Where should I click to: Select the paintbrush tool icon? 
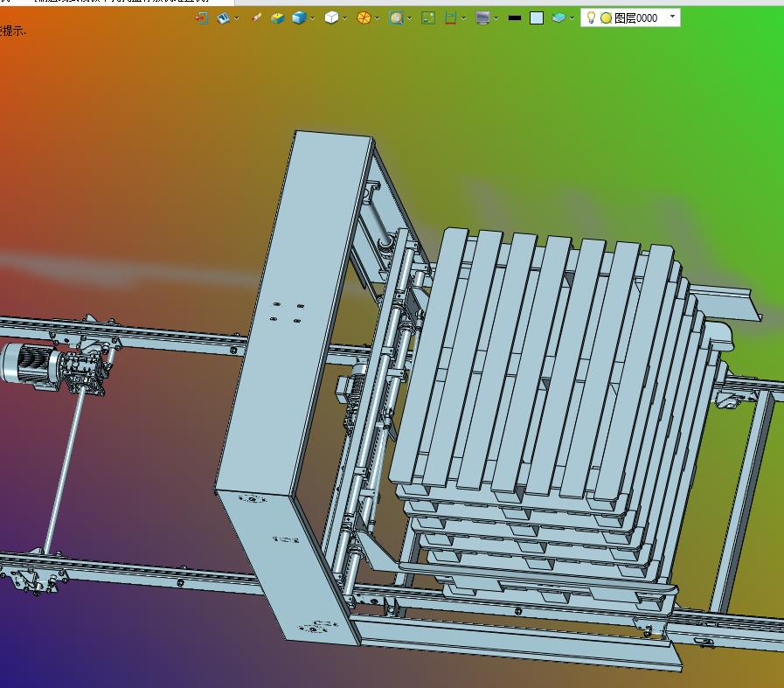256,18
